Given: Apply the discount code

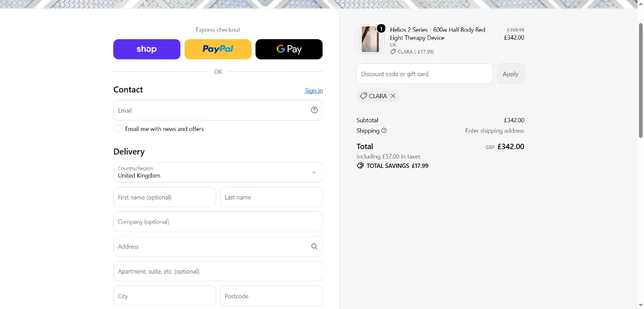Looking at the screenshot, I should pos(510,74).
